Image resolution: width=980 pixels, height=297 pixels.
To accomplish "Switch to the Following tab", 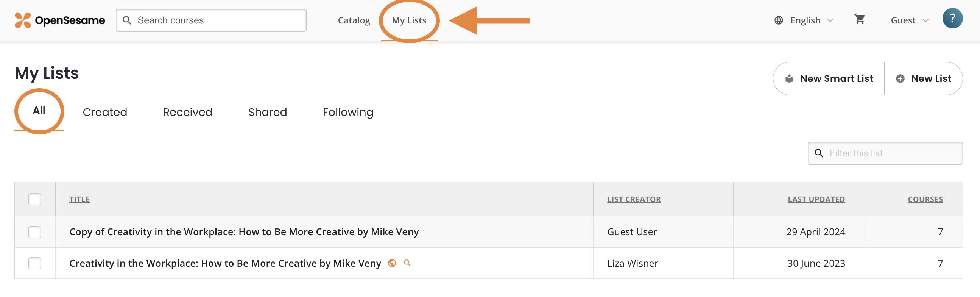I will [348, 113].
